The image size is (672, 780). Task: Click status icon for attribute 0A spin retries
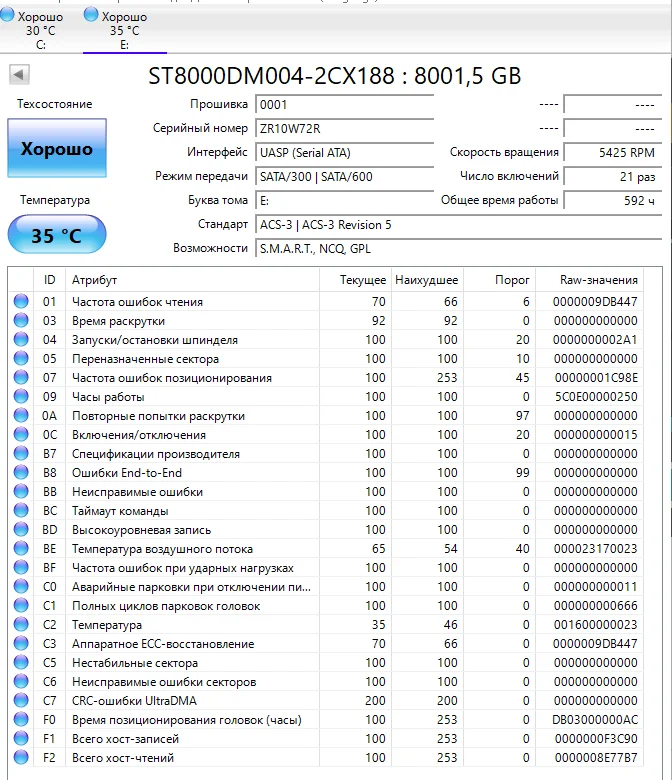(21, 415)
